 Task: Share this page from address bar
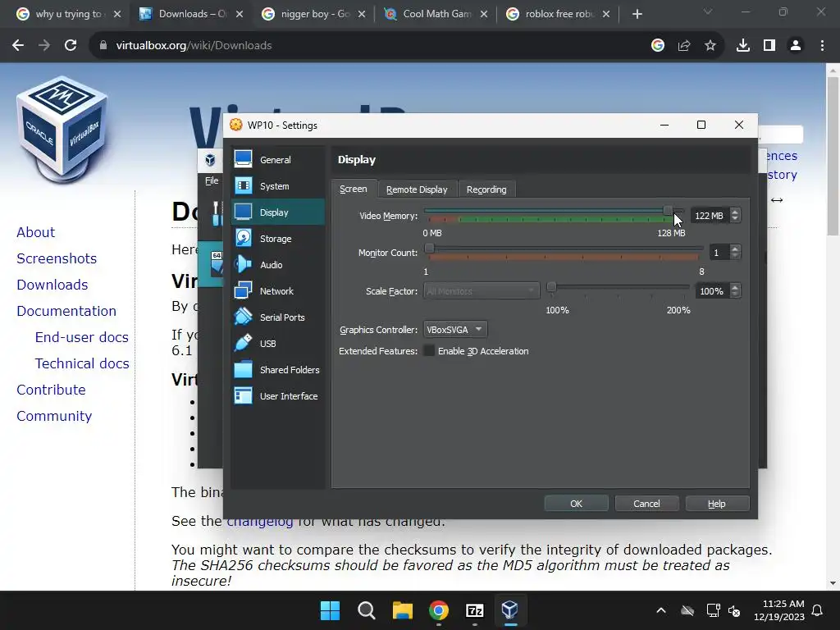pos(684,46)
